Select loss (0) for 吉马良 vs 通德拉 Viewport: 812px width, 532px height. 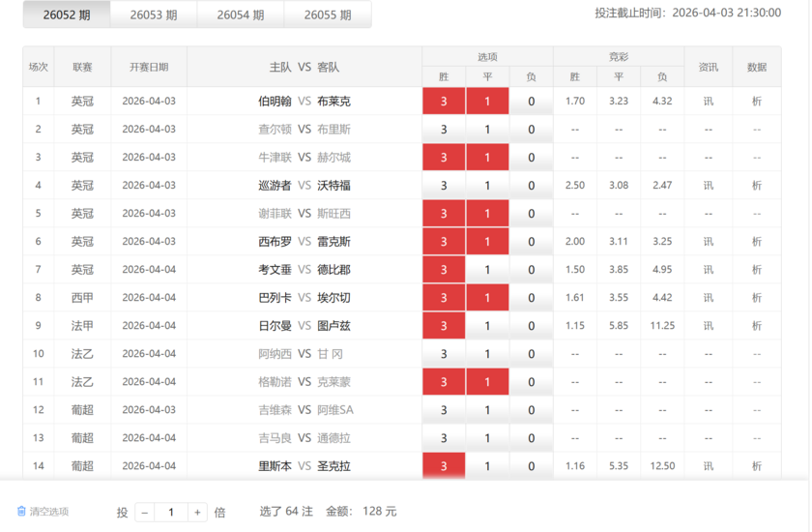click(x=532, y=438)
